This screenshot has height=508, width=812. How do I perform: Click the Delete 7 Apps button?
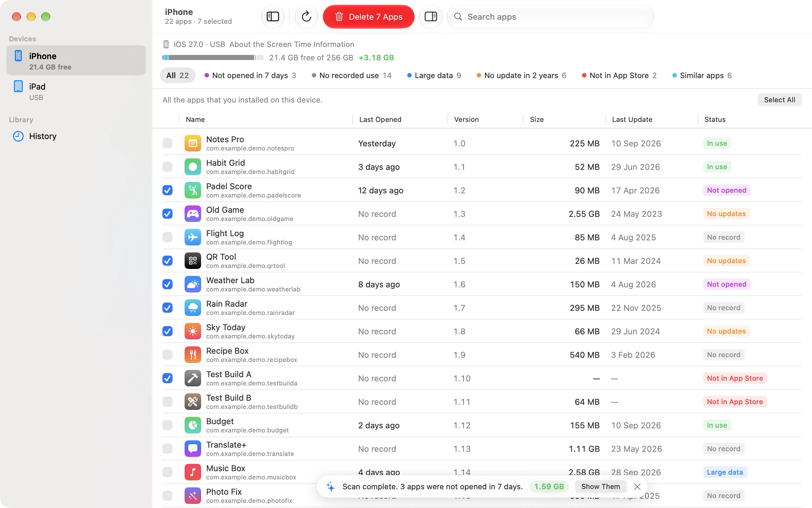[x=369, y=17]
